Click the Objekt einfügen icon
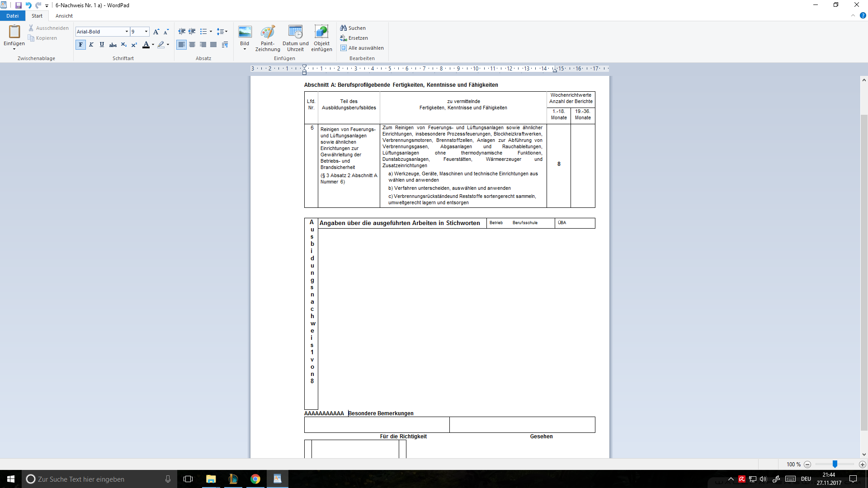 (x=321, y=32)
